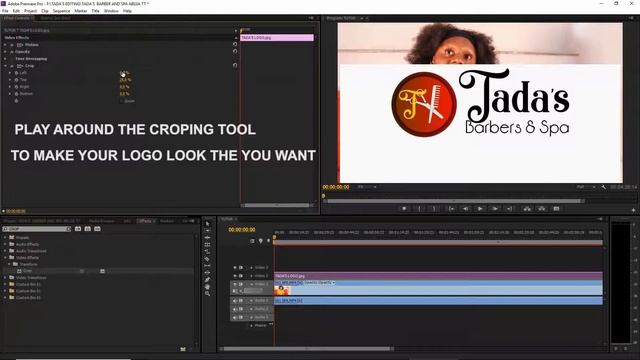The width and height of the screenshot is (640, 360).
Task: Reset the Opacity effect
Action: pyautogui.click(x=235, y=51)
